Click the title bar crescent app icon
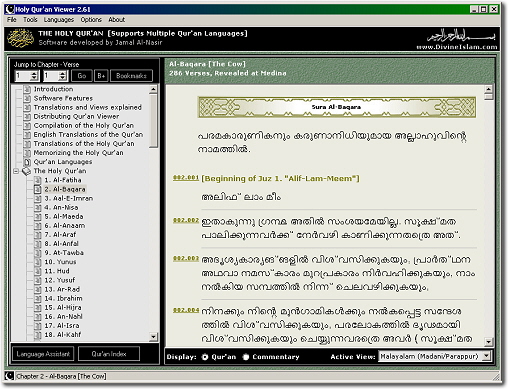 click(x=10, y=9)
